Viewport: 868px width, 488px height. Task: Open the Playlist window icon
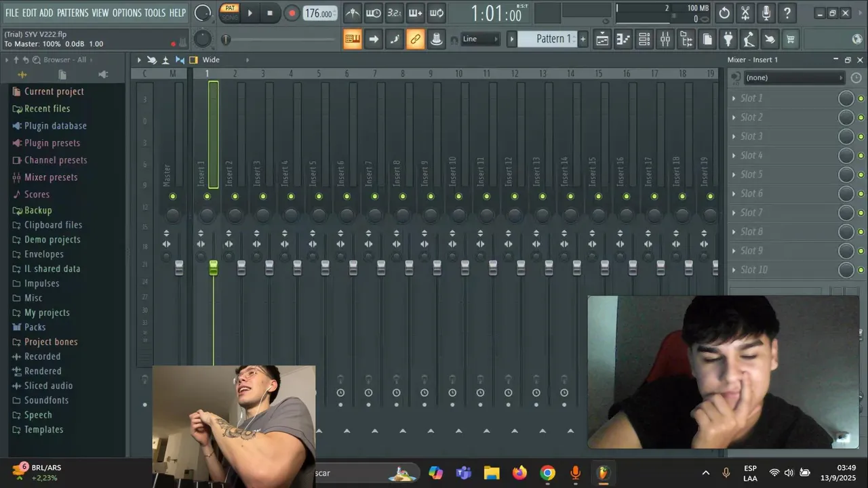tap(602, 39)
